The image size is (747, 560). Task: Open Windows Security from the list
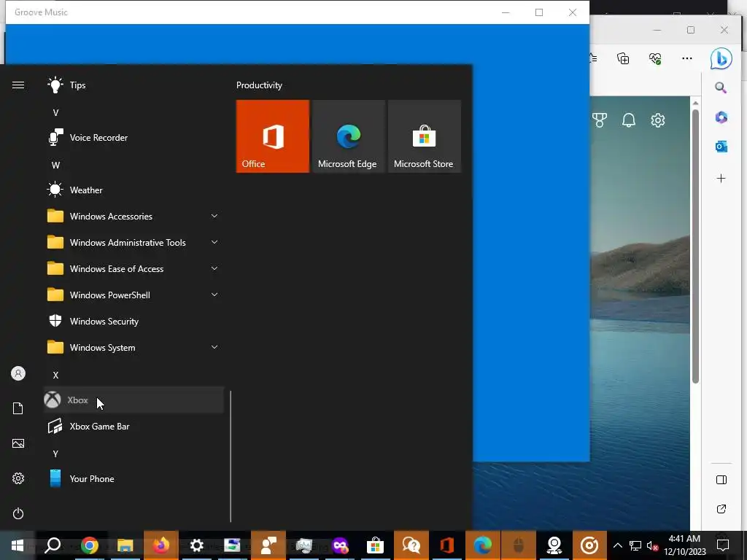(x=134, y=322)
